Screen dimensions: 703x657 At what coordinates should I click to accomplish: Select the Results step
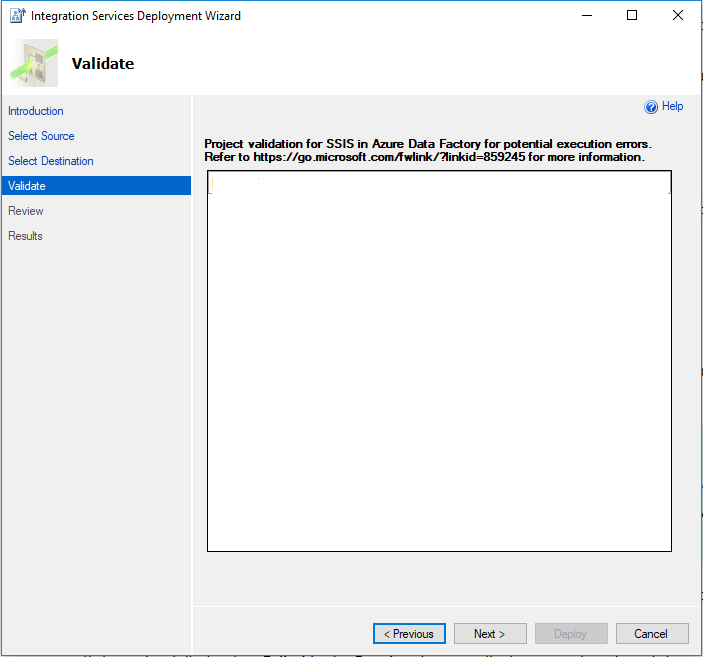coord(25,236)
